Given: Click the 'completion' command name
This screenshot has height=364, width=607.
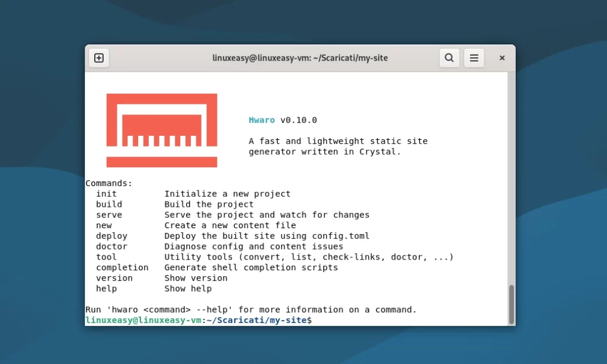Looking at the screenshot, I should [x=122, y=268].
